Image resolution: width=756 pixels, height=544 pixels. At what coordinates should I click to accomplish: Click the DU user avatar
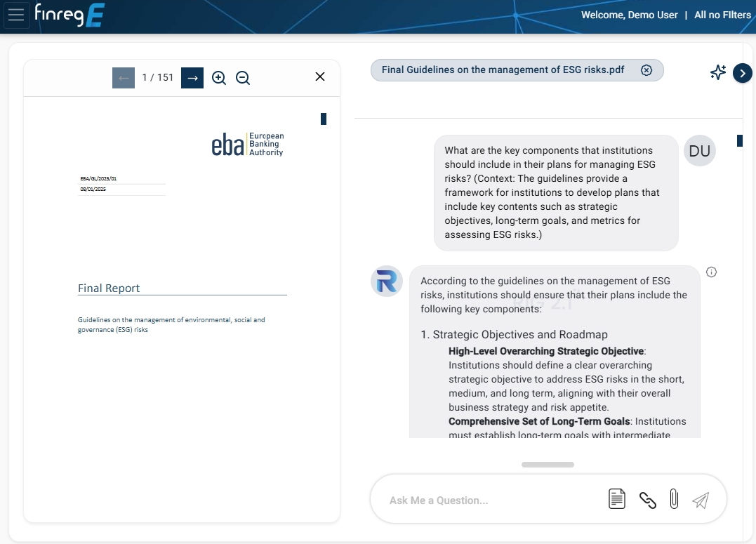point(700,151)
